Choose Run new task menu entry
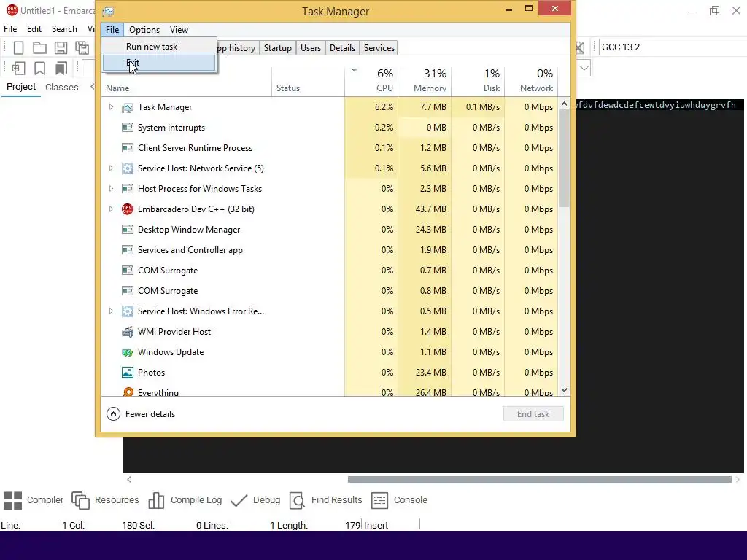 click(x=159, y=47)
